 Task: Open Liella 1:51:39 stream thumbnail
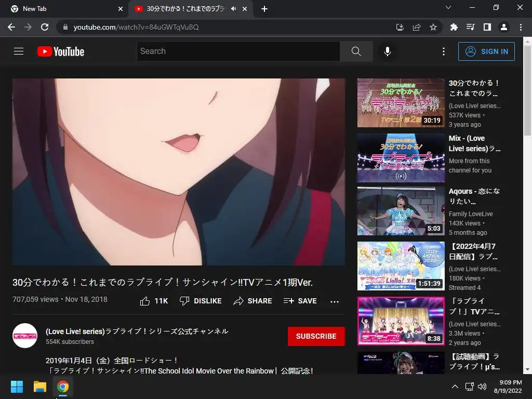point(401,266)
